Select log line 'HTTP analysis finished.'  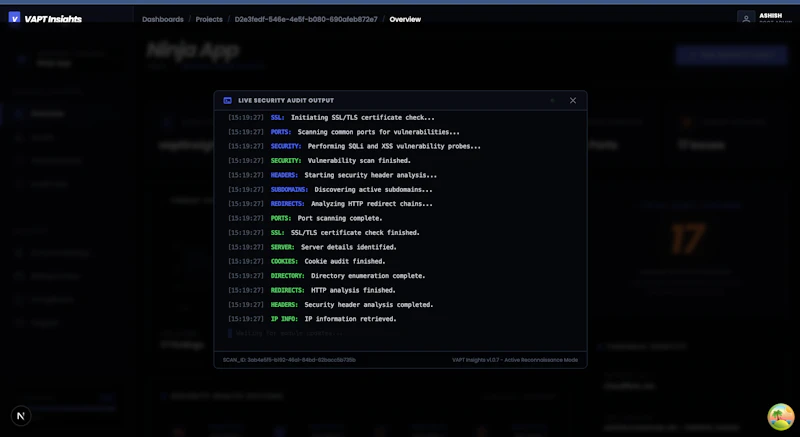(353, 290)
